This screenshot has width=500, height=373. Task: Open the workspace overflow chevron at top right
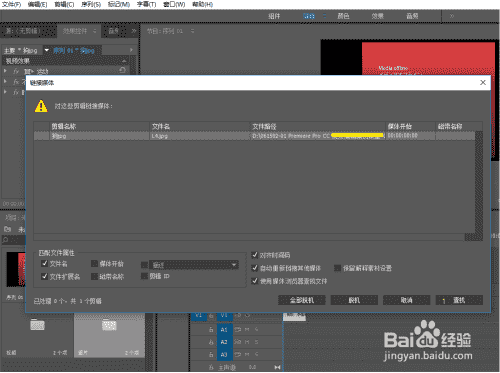click(x=452, y=16)
